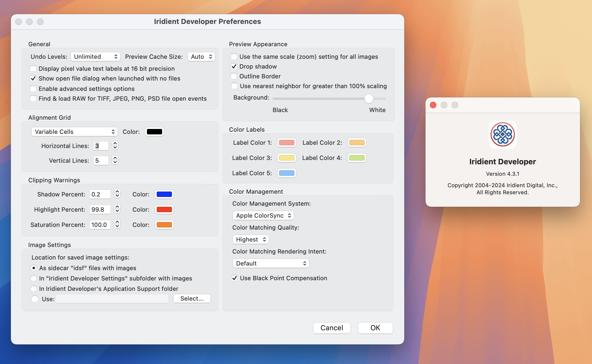Open the Undo Levels dropdown
This screenshot has width=592, height=364.
[x=95, y=57]
